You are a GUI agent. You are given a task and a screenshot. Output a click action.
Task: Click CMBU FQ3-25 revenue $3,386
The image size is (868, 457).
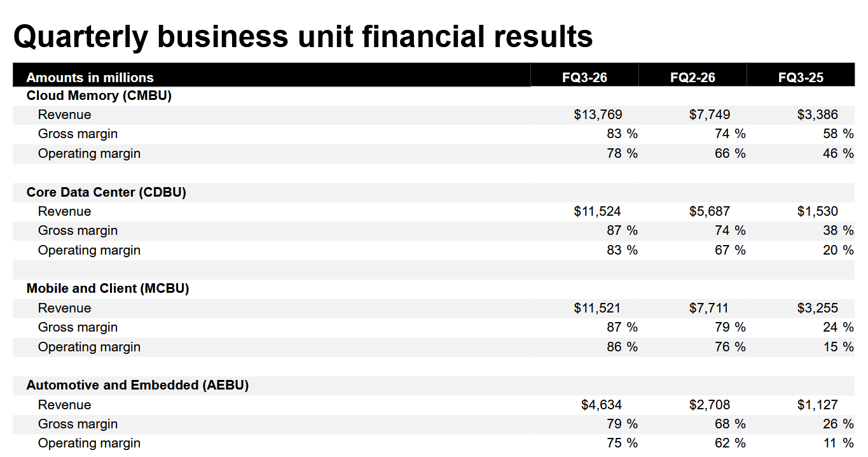pyautogui.click(x=817, y=115)
